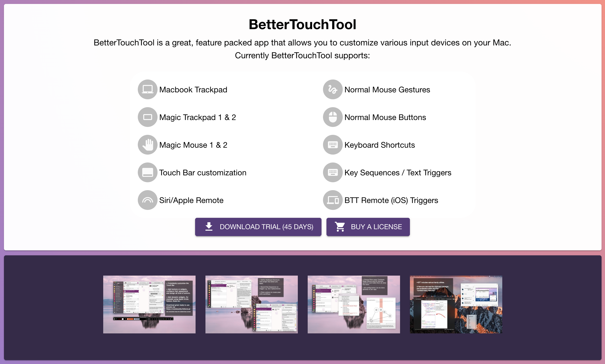Viewport: 605px width, 364px height.
Task: Click the Touch Bar customization icon
Action: [147, 172]
